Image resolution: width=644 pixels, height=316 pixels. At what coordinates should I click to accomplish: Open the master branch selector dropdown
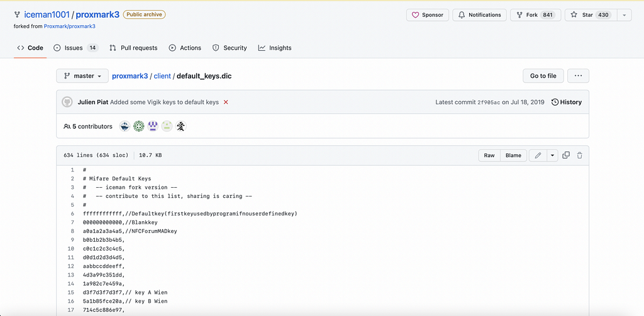[82, 76]
